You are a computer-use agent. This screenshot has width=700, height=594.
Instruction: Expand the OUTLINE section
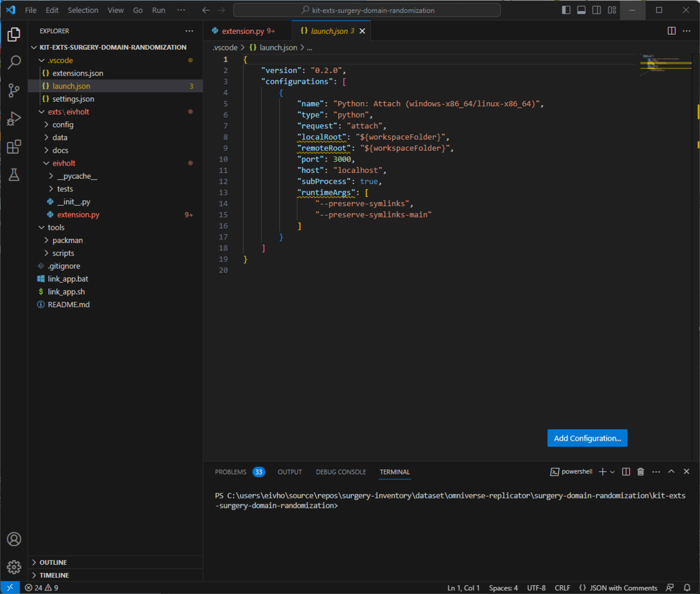point(53,563)
